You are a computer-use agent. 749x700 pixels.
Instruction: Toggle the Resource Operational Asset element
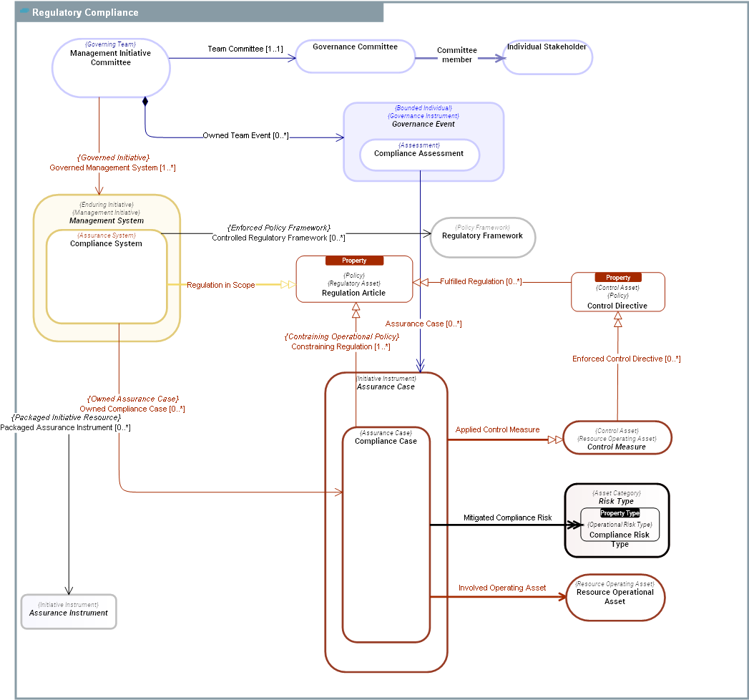(x=615, y=597)
